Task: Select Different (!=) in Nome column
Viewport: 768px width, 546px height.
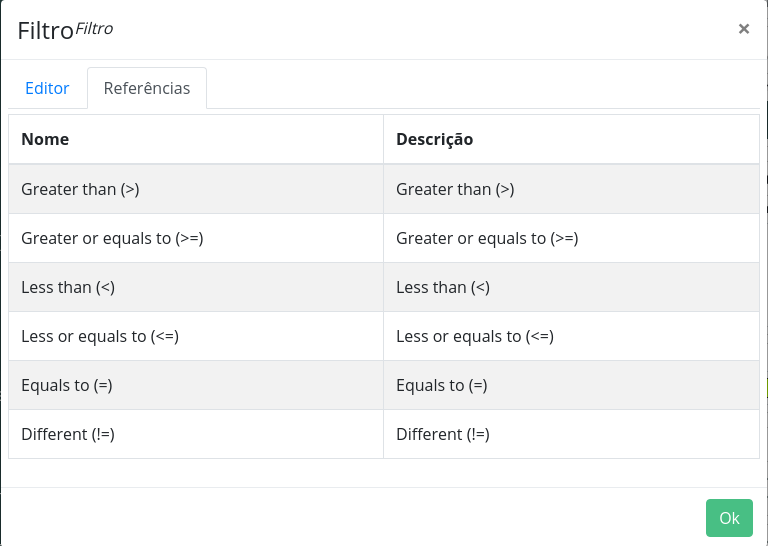Action: coord(196,434)
